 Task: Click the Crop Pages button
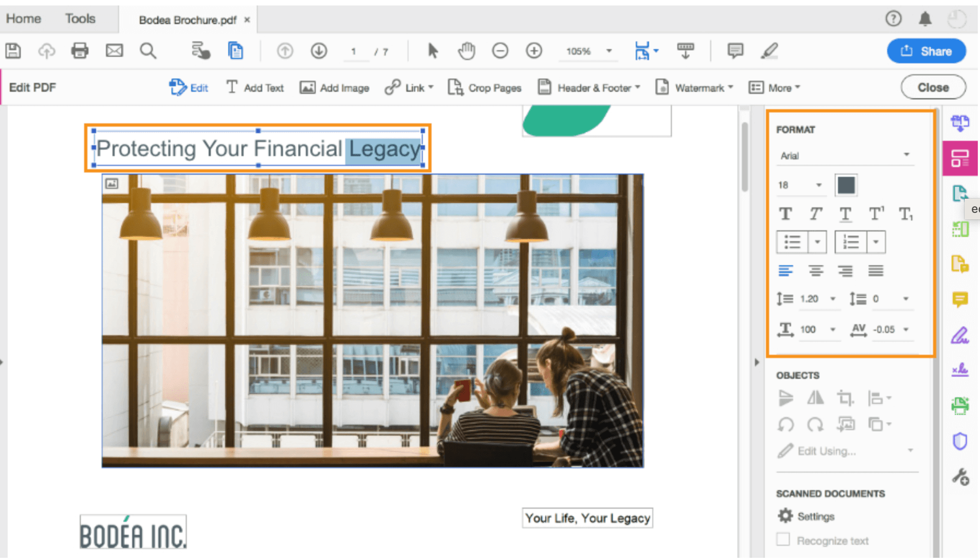pos(485,87)
